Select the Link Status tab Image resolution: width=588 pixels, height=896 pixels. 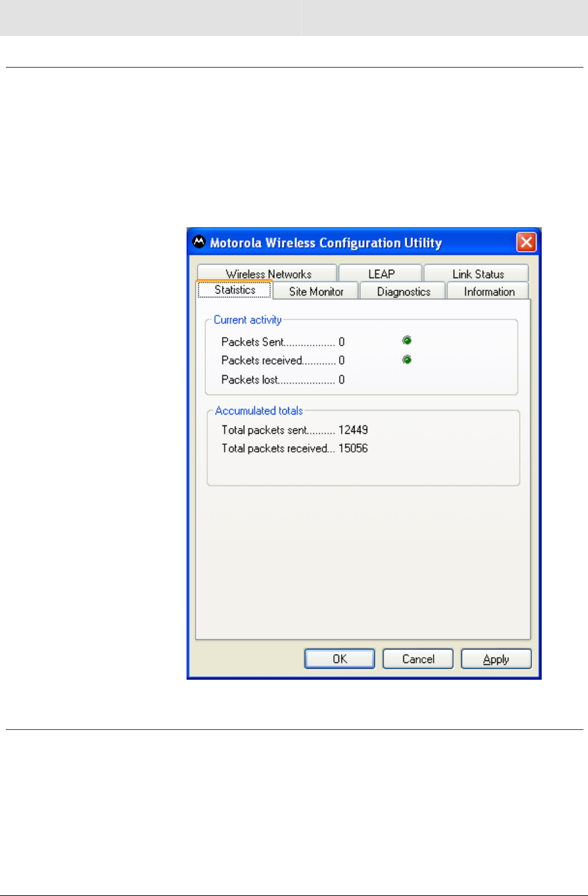click(x=477, y=274)
